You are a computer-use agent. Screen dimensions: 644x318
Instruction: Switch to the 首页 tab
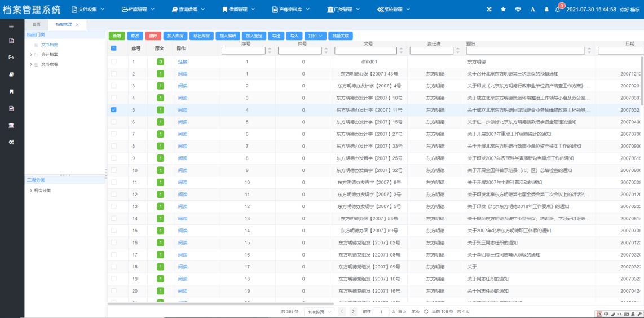coord(37,25)
